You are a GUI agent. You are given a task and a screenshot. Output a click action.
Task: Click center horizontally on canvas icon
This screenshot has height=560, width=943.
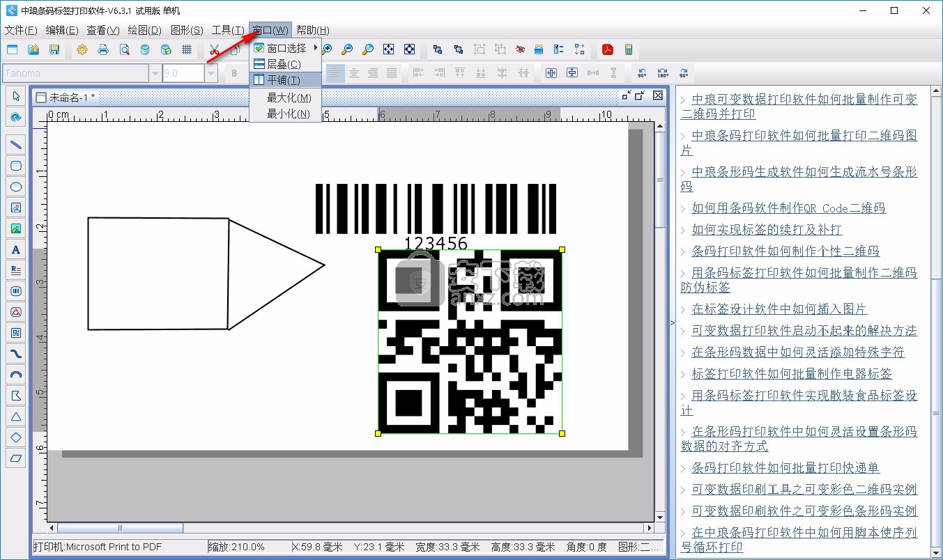pyautogui.click(x=551, y=73)
